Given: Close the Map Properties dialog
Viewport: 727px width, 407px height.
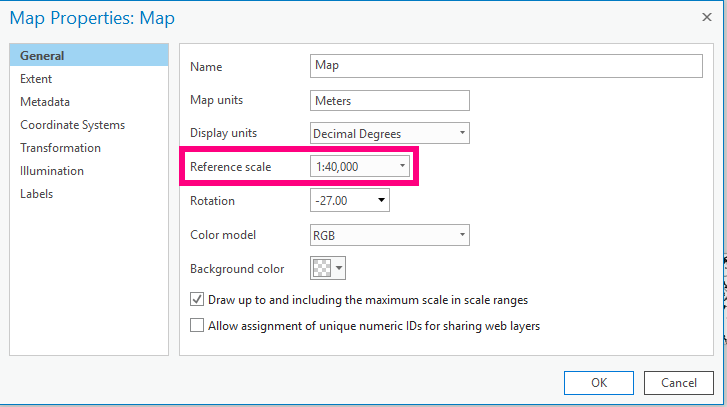Looking at the screenshot, I should (707, 17).
